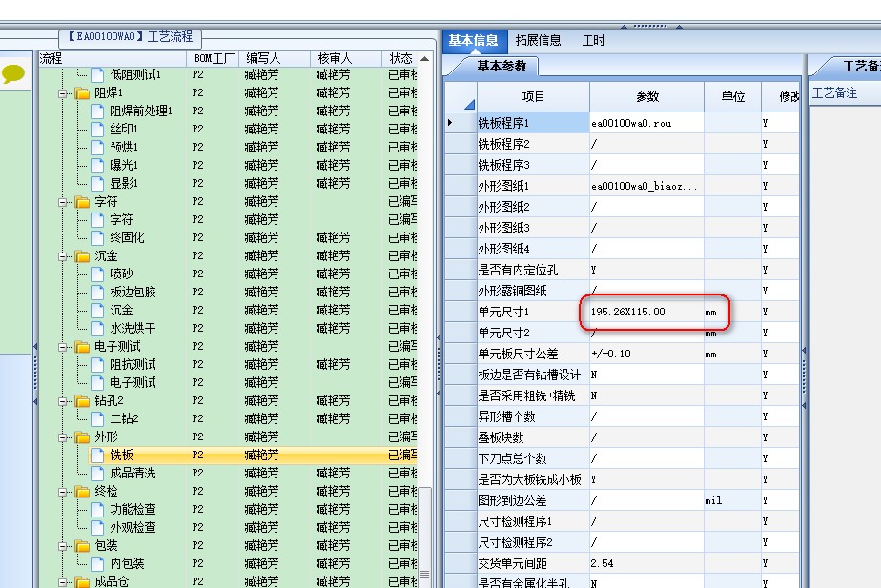Image resolution: width=881 pixels, height=588 pixels.
Task: Click the document icon next to 喷砂
Action: pos(97,274)
